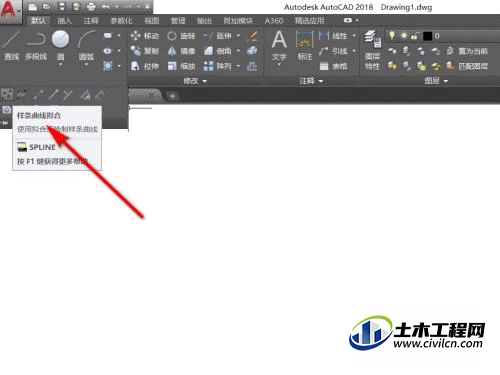Open the A360 ribbon tab
This screenshot has height=375, width=500.
(x=274, y=21)
